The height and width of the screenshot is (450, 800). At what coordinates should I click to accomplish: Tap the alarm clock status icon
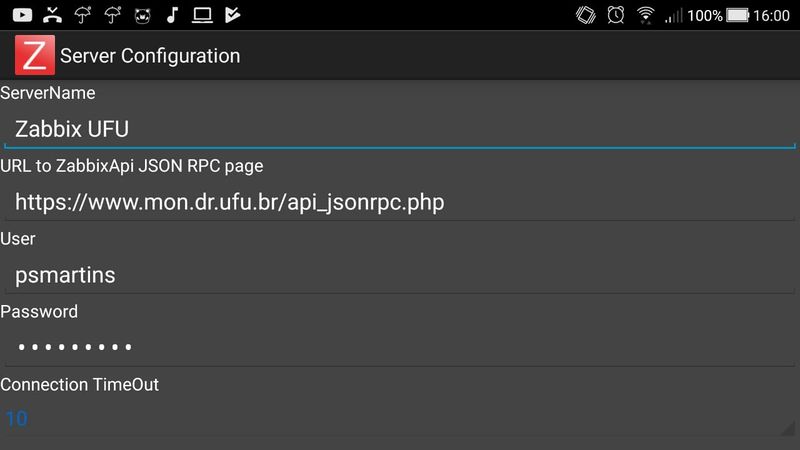coord(615,15)
